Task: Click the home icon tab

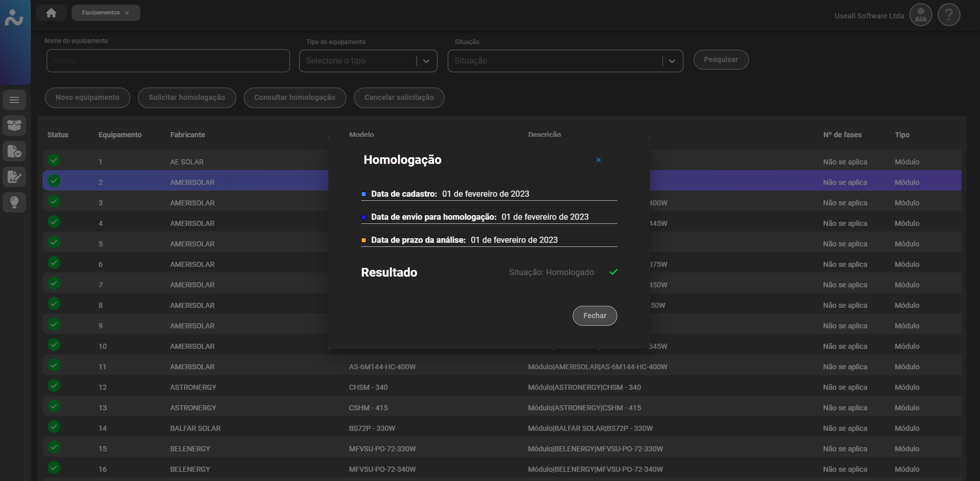Action: tap(51, 13)
